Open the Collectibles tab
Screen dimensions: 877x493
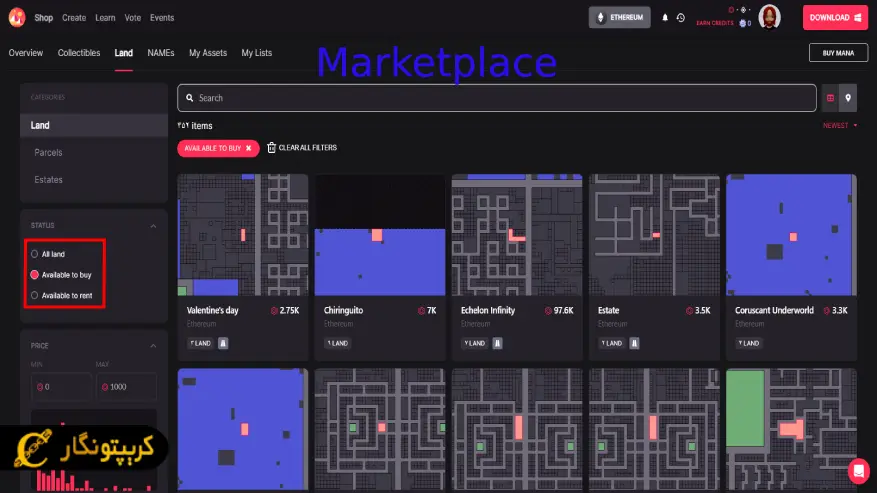pyautogui.click(x=79, y=53)
